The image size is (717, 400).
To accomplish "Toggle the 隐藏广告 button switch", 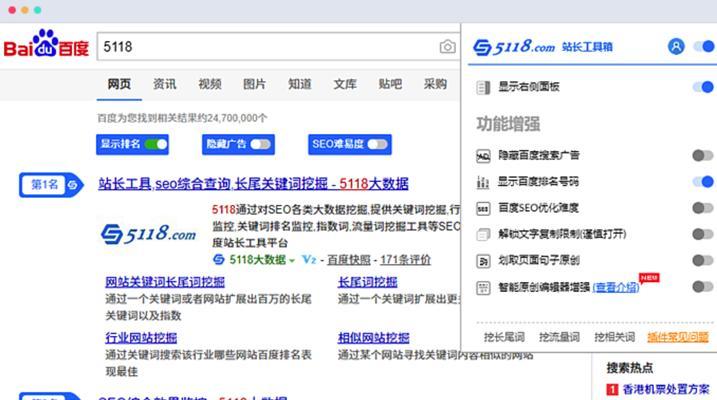I will click(x=260, y=144).
